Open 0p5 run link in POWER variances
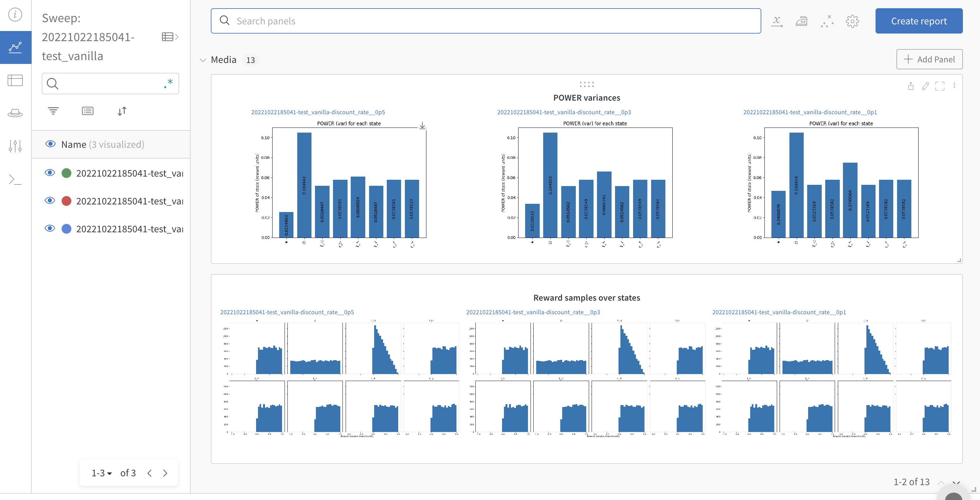980x500 pixels. 318,112
